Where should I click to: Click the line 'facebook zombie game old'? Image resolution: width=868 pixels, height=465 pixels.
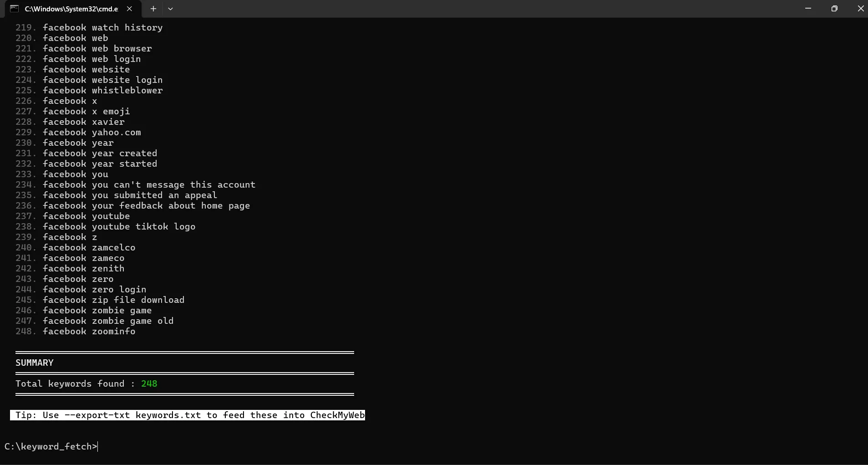tap(108, 321)
